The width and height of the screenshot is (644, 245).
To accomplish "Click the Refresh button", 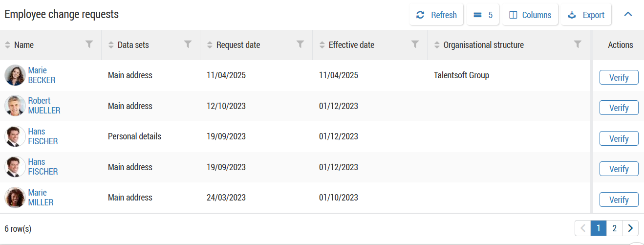I will (x=436, y=15).
